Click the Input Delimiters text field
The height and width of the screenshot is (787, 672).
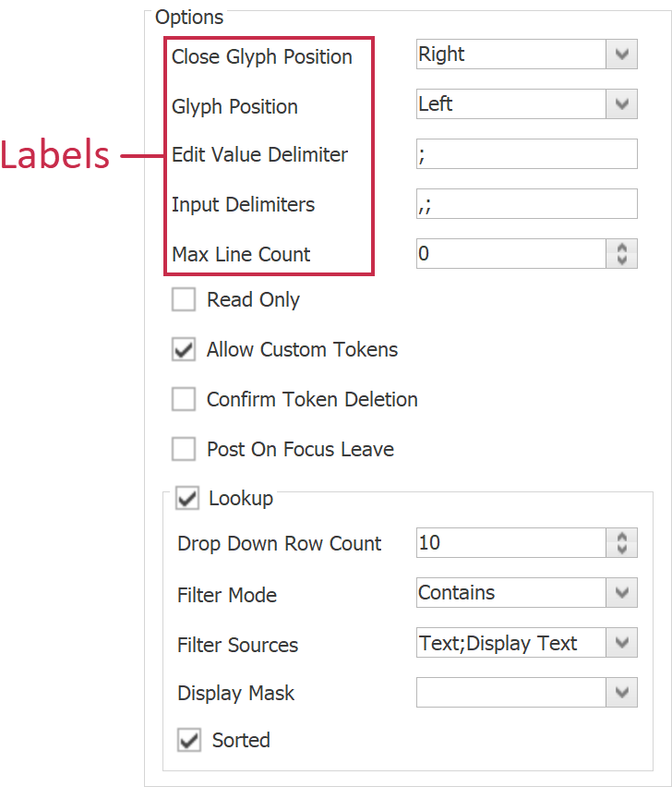click(x=526, y=204)
